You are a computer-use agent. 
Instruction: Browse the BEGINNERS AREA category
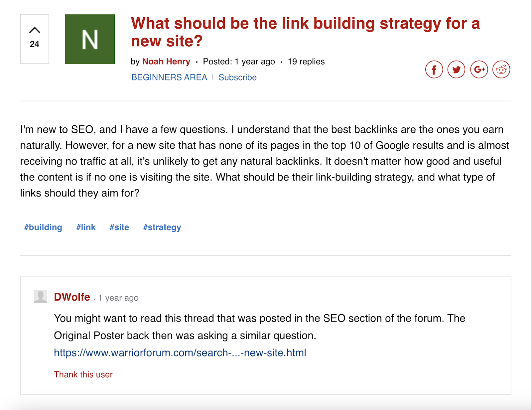coord(169,77)
